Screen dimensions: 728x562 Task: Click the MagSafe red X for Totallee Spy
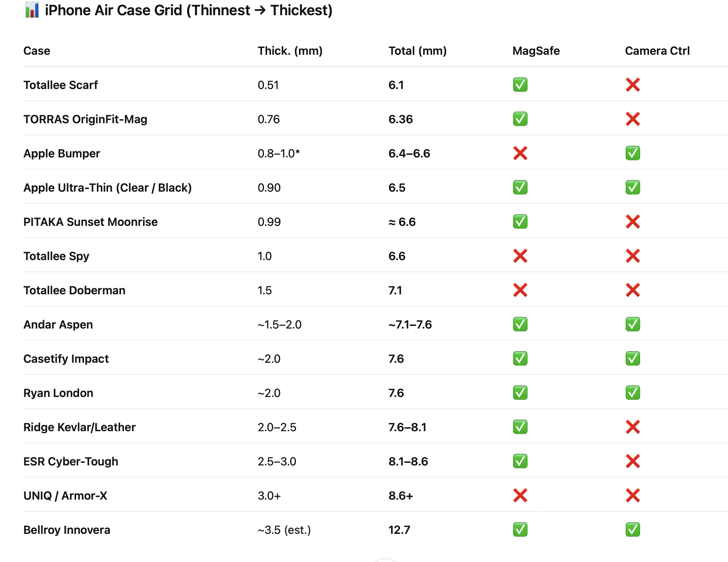(x=520, y=256)
